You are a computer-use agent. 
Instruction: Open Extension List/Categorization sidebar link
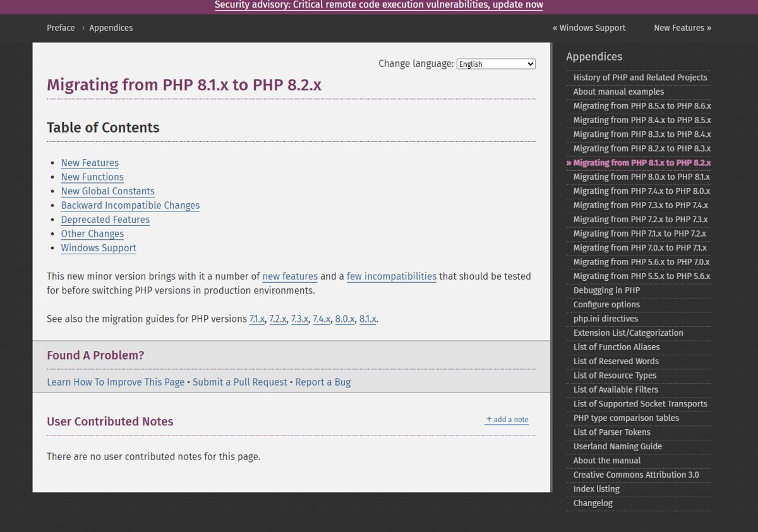(628, 333)
